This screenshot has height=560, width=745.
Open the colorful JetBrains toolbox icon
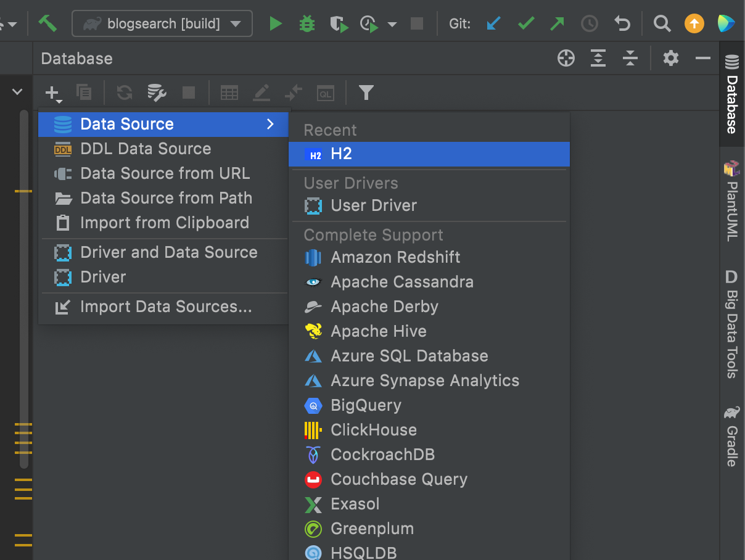pos(726,24)
